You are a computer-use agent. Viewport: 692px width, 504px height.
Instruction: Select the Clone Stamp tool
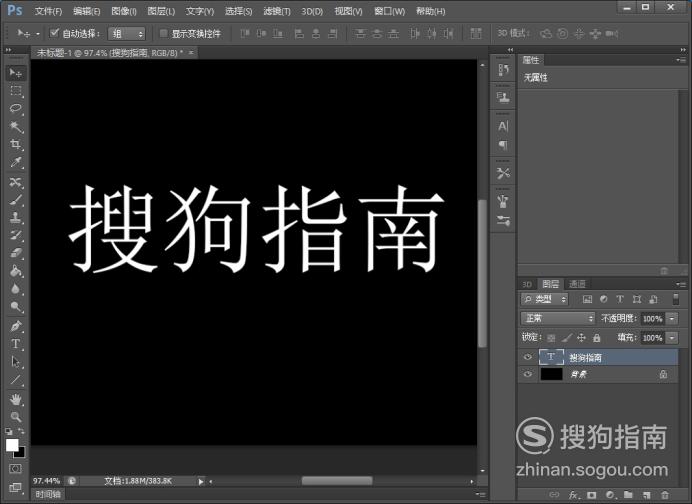click(x=16, y=217)
